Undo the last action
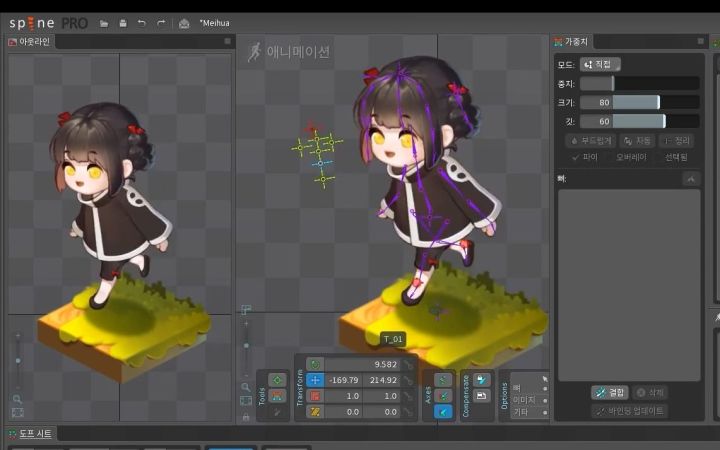The height and width of the screenshot is (450, 720). pyautogui.click(x=142, y=23)
